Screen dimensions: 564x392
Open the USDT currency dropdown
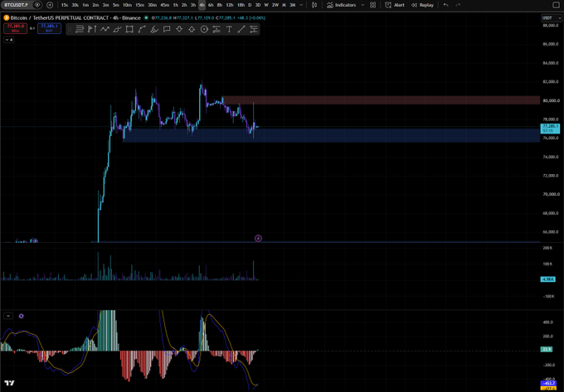(551, 18)
